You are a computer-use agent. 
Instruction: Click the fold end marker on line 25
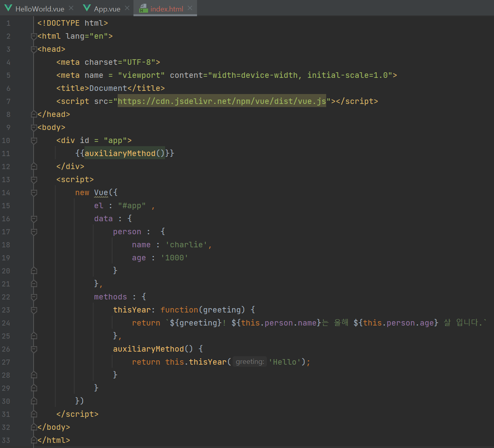(x=34, y=336)
